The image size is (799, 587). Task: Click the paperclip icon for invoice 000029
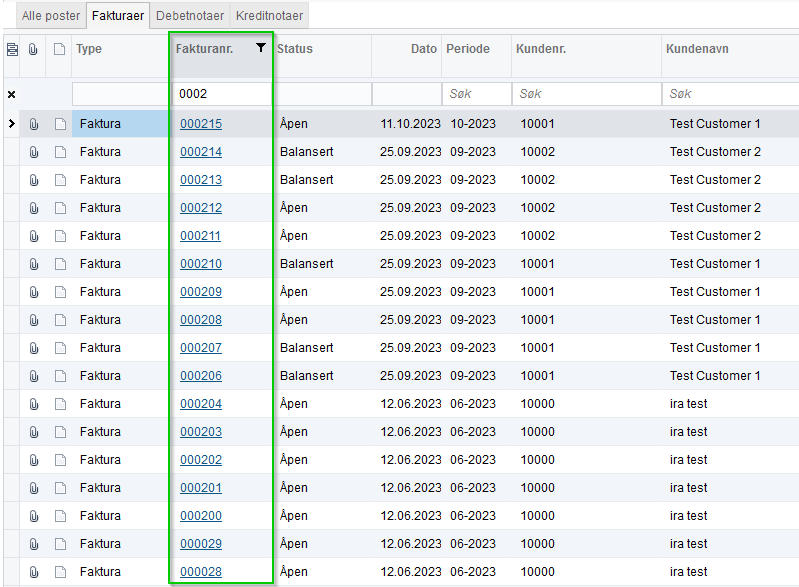(34, 544)
